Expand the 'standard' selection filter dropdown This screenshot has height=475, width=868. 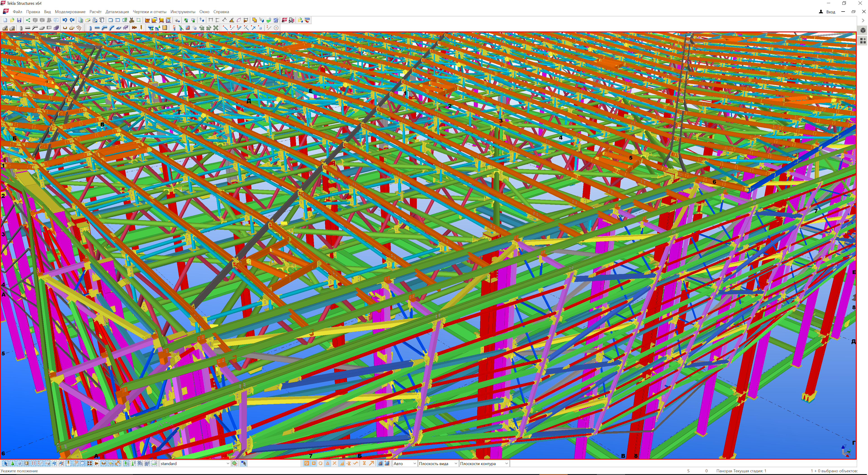pos(228,463)
